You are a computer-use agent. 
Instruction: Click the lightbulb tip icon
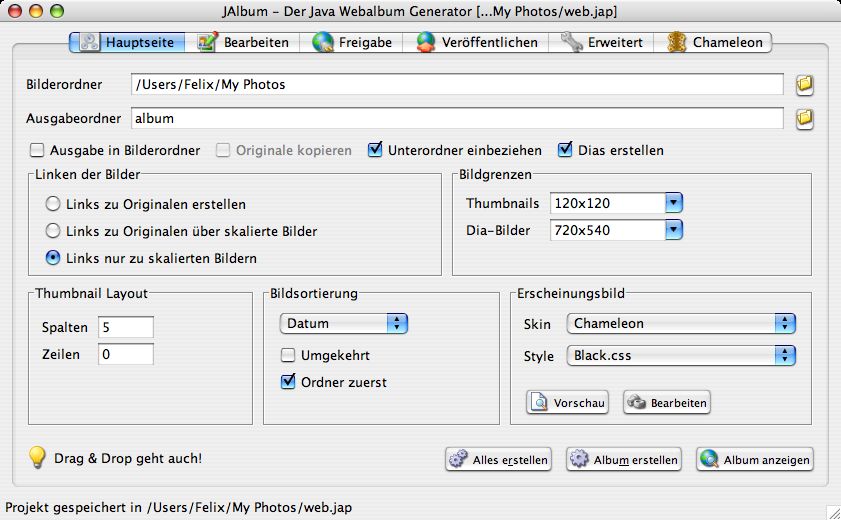pos(37,457)
